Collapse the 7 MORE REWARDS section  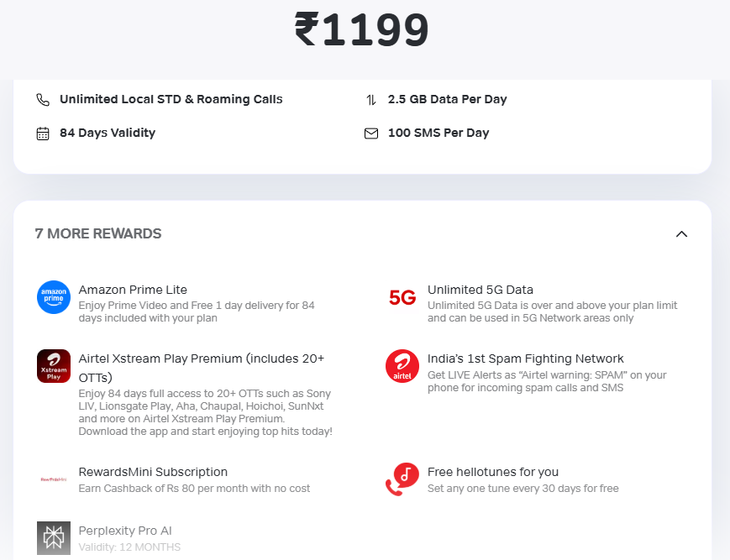coord(681,233)
